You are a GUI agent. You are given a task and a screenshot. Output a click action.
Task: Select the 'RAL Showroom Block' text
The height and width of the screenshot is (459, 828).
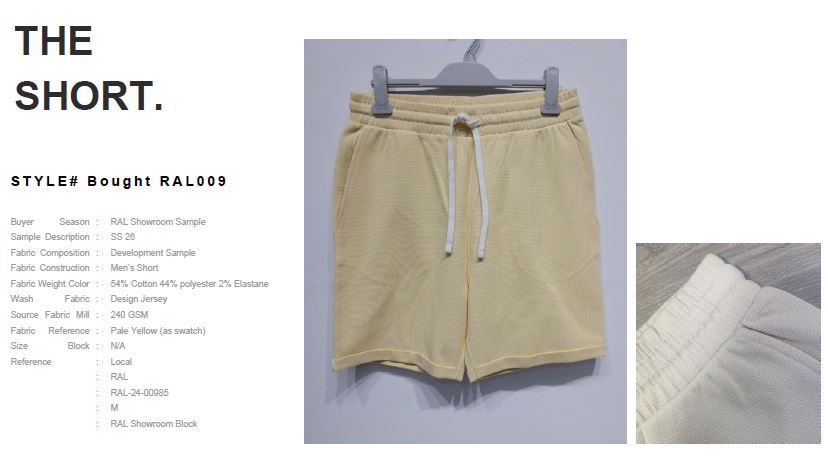click(153, 424)
